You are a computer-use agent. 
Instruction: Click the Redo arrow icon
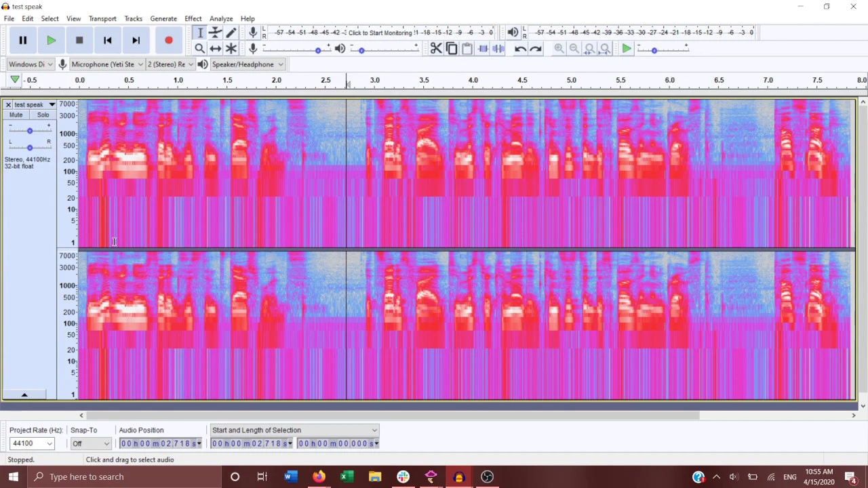pos(536,49)
